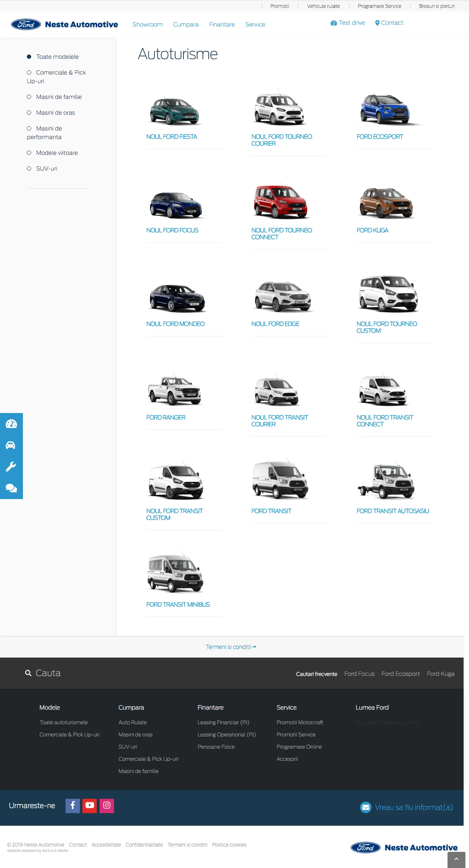Open Politica cookies at the page bottom
Screen dimensions: 469x868
point(229,845)
